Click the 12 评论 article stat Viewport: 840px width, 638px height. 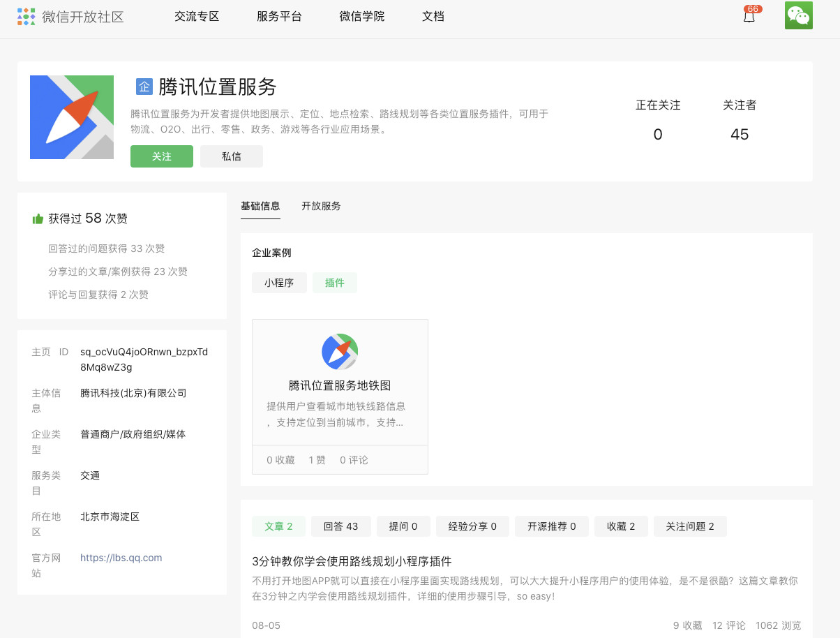[x=728, y=625]
